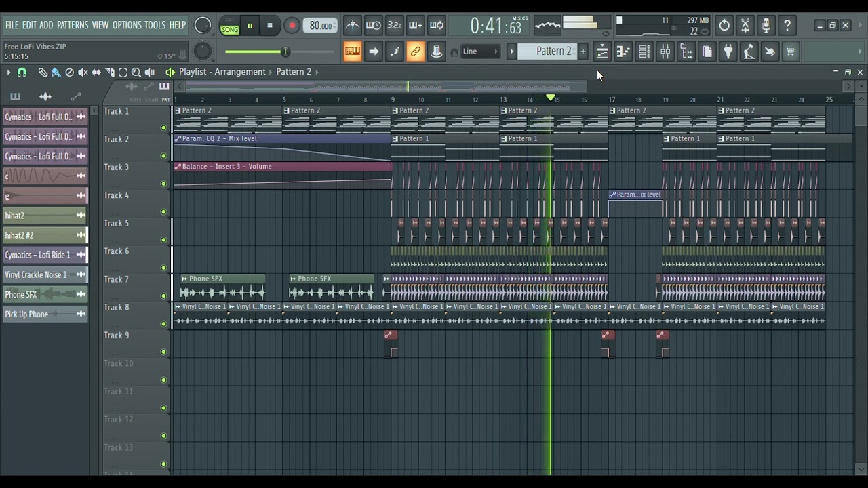Open the plugin picker plug icon
Screen dimensions: 868x488
(728, 52)
